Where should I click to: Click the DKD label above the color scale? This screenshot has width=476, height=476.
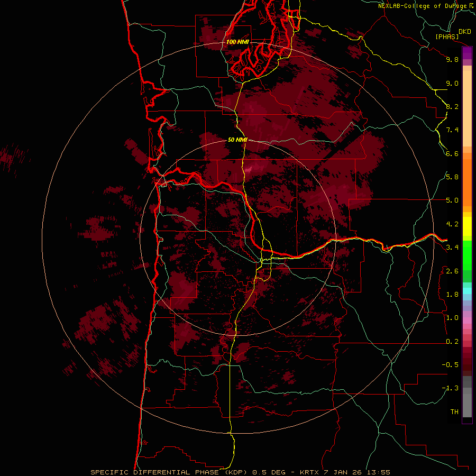point(465,32)
